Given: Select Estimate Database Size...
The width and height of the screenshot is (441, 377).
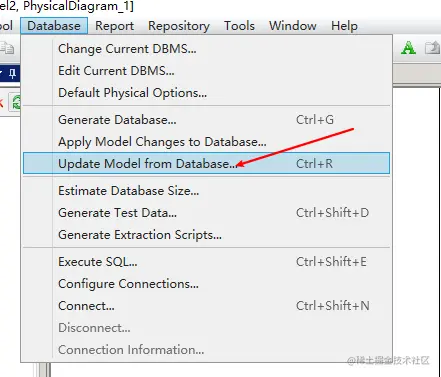Looking at the screenshot, I should click(x=206, y=191).
